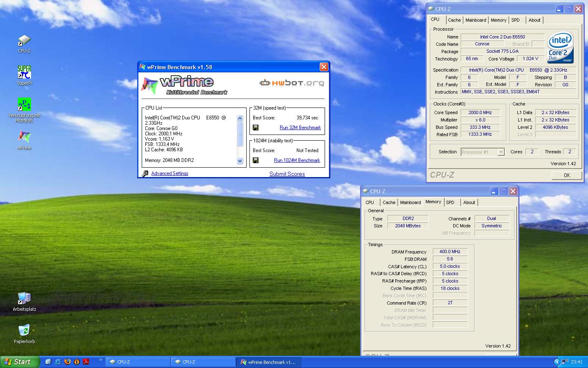This screenshot has height=368, width=588.
Task: Click the FSB:DRAM ratio value 5:6
Action: [x=450, y=259]
